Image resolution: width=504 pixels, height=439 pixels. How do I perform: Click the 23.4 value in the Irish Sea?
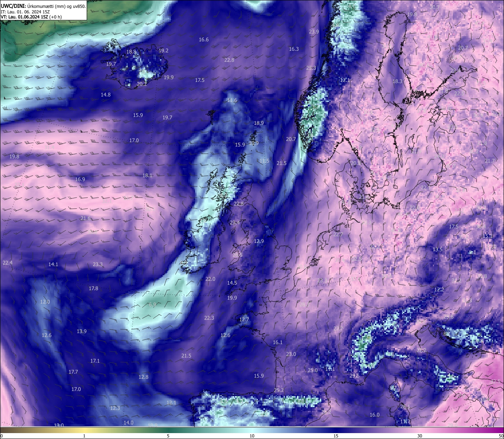click(x=235, y=223)
